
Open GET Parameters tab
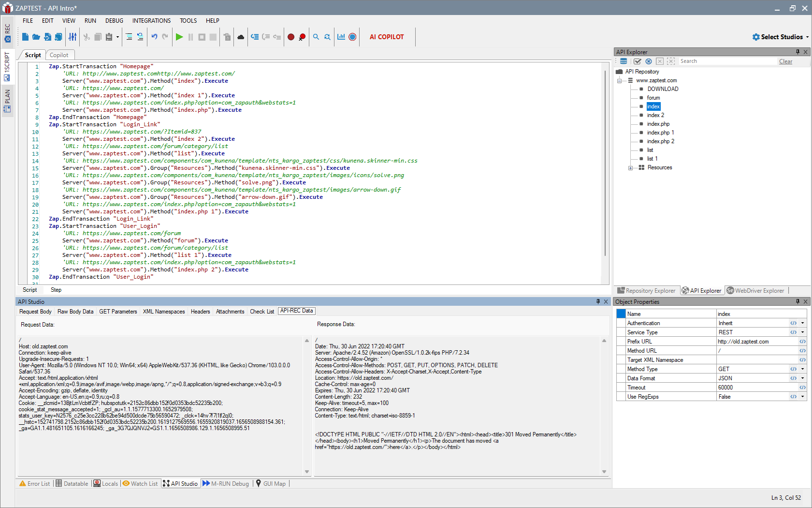[x=118, y=312]
